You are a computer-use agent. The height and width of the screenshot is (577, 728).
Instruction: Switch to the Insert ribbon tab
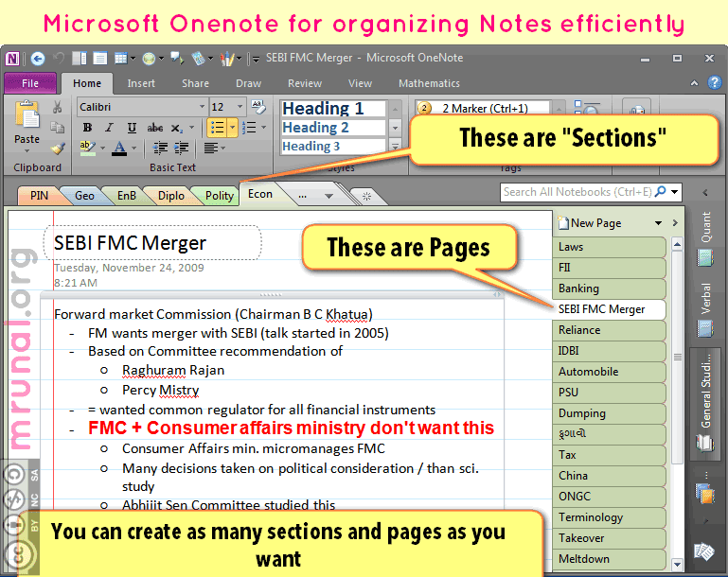pyautogui.click(x=141, y=83)
